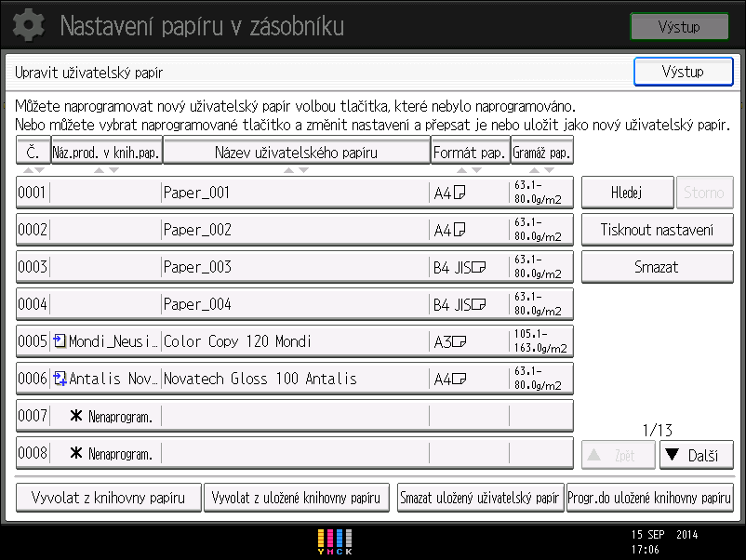Click the settings gear icon in title bar
Image resolution: width=746 pixels, height=560 pixels.
29,25
